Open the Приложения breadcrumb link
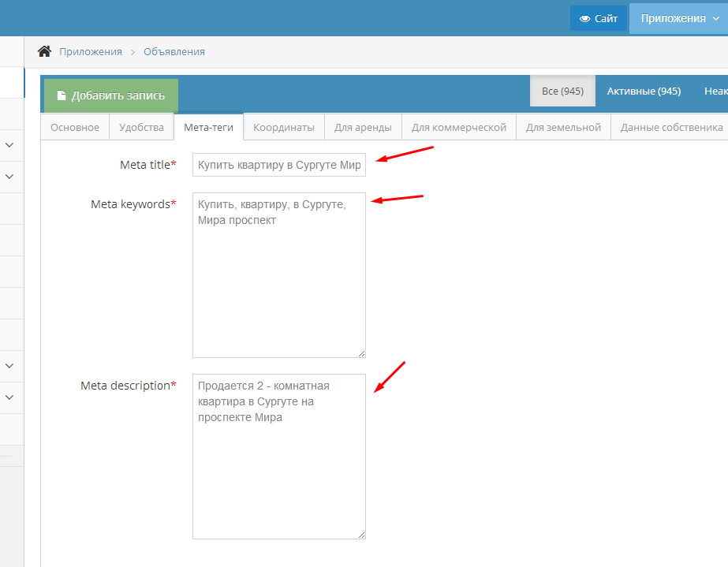The image size is (728, 567). click(90, 51)
